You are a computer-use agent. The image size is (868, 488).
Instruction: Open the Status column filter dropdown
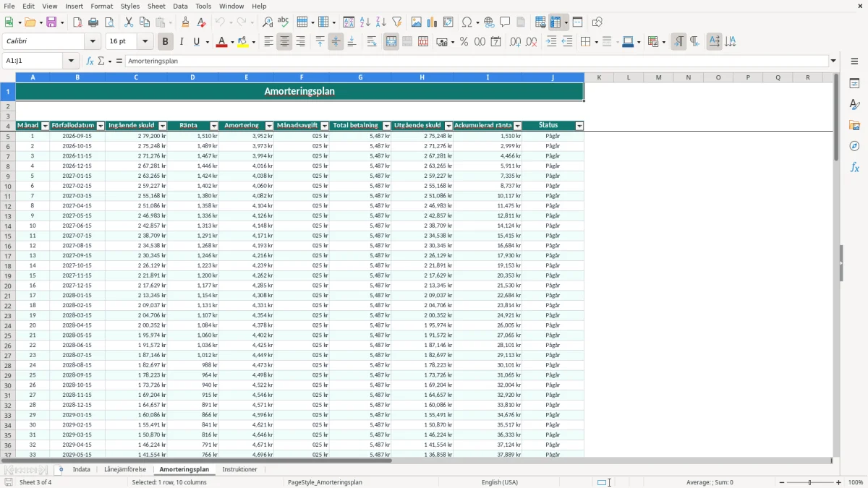(579, 126)
